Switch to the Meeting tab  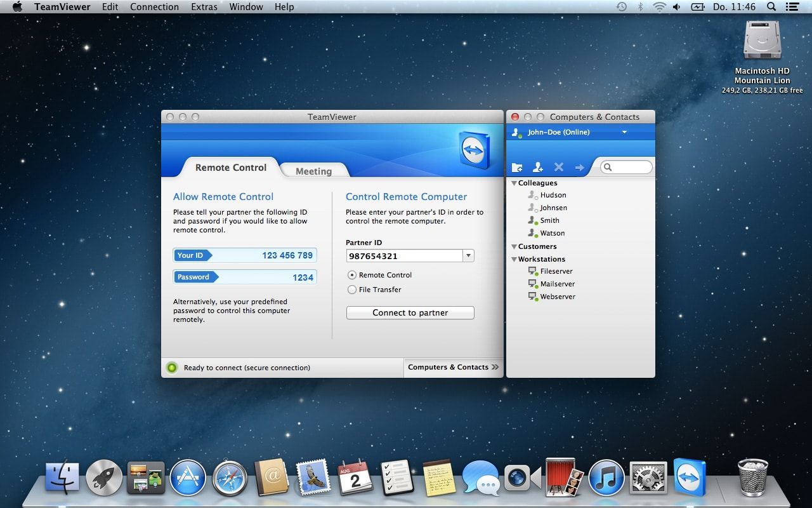pos(313,170)
